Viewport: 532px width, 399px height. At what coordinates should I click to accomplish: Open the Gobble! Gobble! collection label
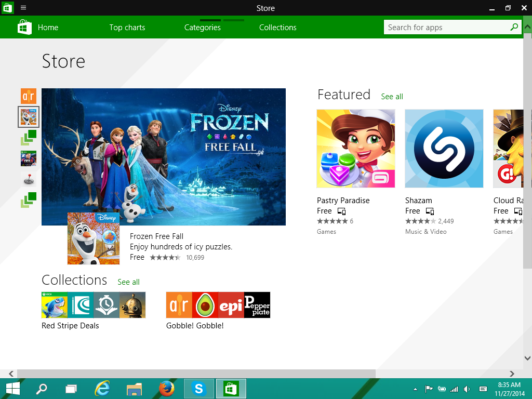coord(195,326)
